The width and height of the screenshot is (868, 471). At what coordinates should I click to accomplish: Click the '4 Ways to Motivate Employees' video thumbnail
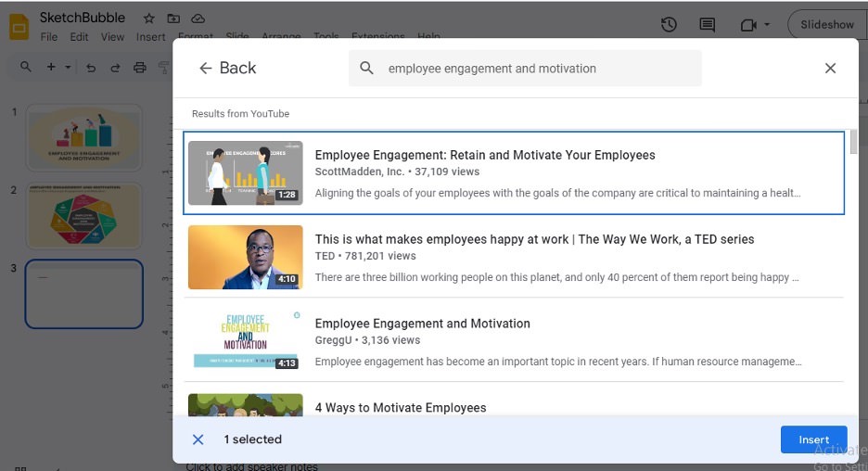coord(245,404)
